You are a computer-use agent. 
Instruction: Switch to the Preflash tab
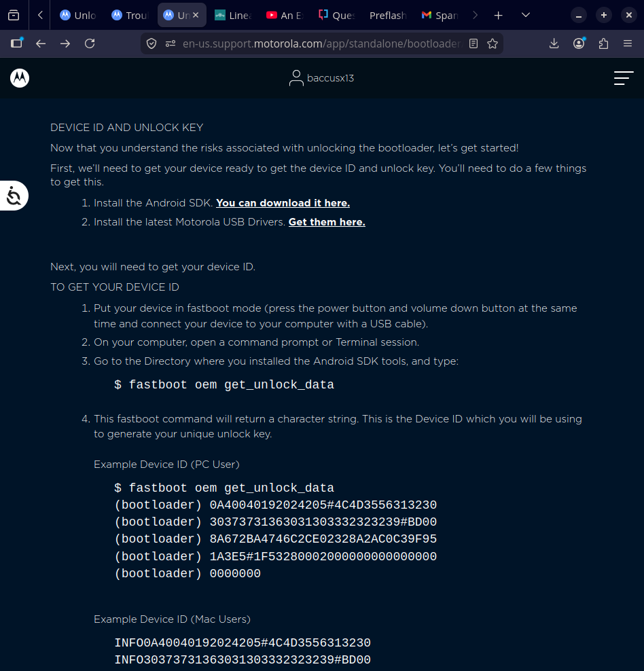(388, 16)
